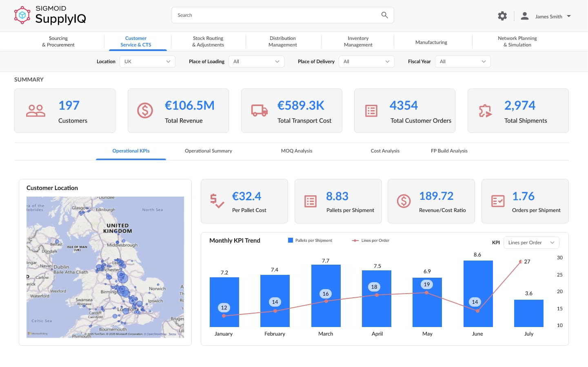The width and height of the screenshot is (588, 367).
Task: Click the Total Shipments icon
Action: point(485,111)
